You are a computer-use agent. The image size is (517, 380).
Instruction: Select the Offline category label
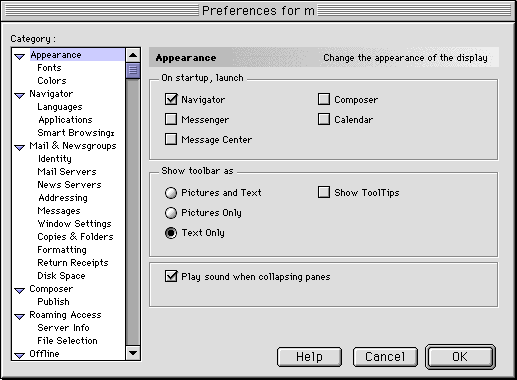(x=44, y=354)
